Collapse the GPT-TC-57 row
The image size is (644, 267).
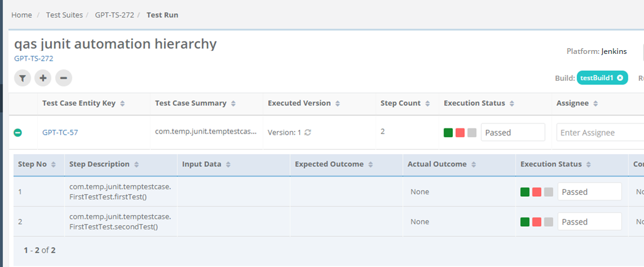click(18, 133)
